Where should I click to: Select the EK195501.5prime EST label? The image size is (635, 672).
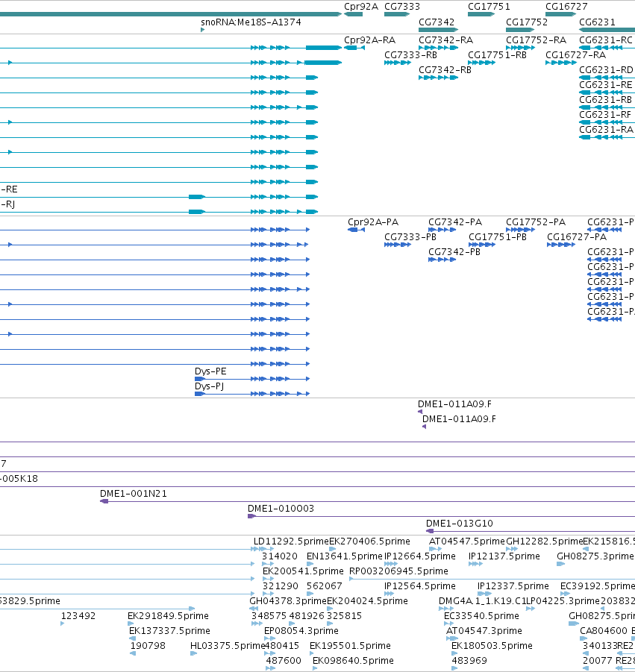coord(350,645)
